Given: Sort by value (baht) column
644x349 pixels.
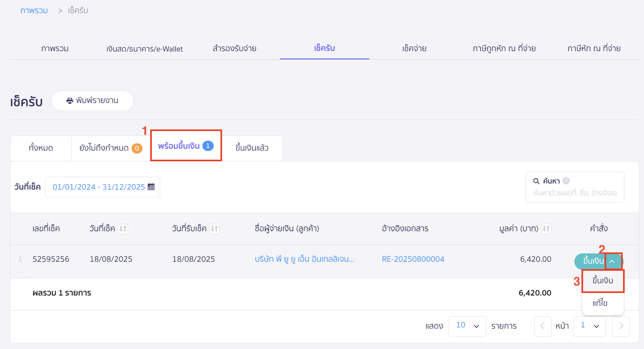Looking at the screenshot, I should [546, 229].
